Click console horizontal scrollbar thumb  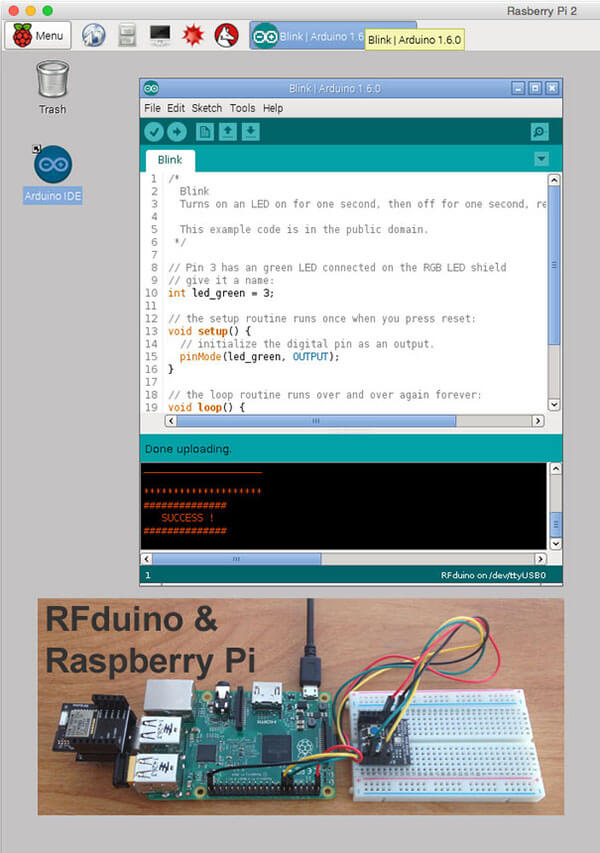(x=237, y=559)
